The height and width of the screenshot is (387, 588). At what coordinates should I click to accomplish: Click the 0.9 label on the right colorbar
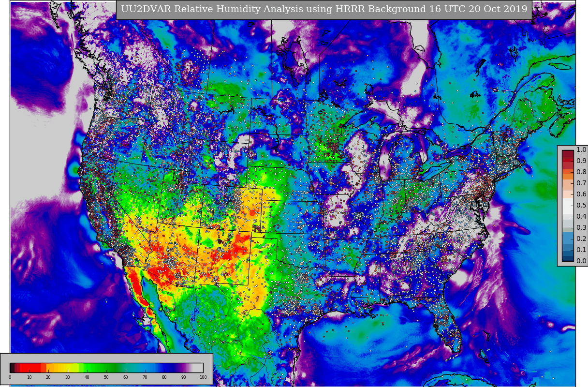click(x=581, y=161)
